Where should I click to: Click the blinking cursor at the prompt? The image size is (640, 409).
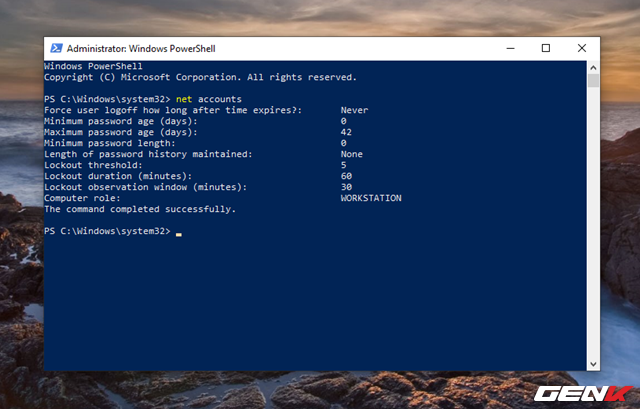(179, 234)
